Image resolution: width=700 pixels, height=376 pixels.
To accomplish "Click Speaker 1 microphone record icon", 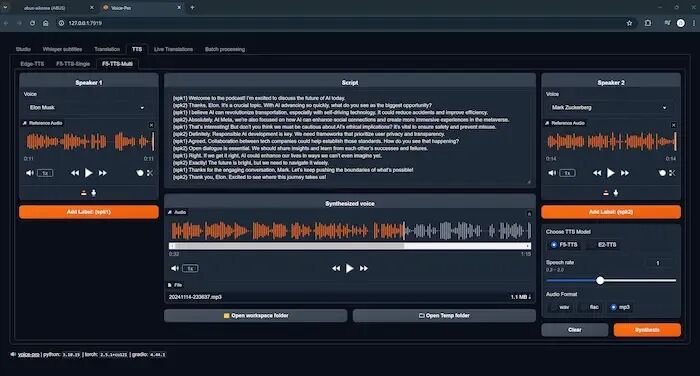I will [94, 193].
